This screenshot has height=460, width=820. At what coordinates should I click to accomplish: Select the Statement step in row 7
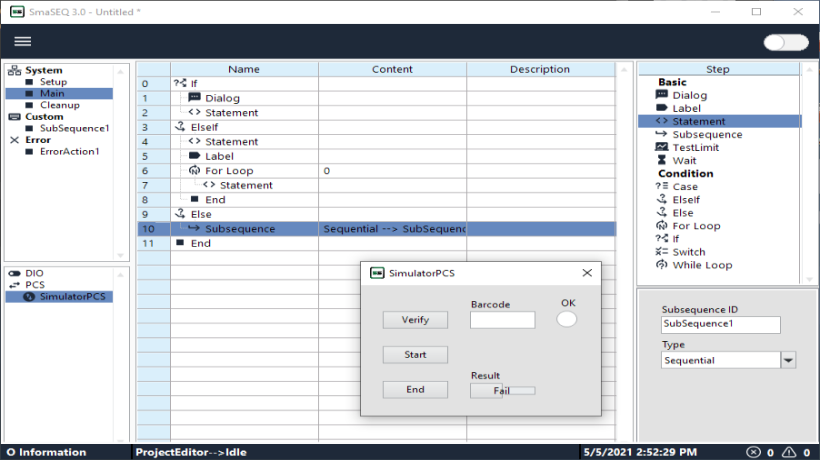(x=246, y=185)
